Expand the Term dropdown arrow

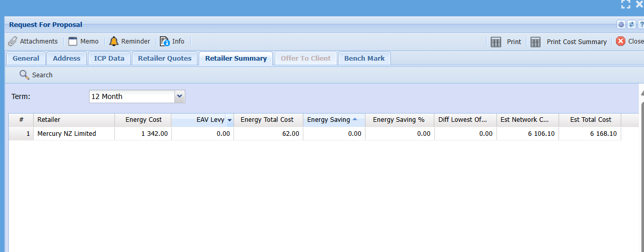[x=180, y=96]
